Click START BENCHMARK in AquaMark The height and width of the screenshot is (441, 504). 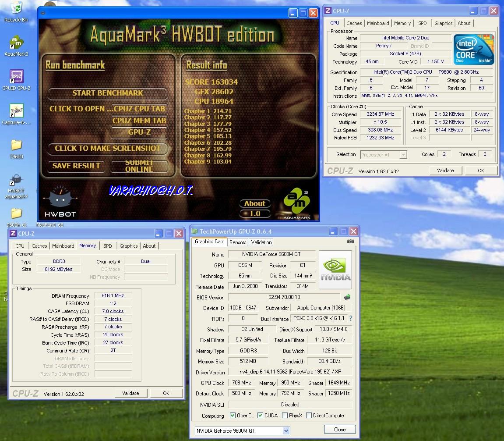coord(108,93)
